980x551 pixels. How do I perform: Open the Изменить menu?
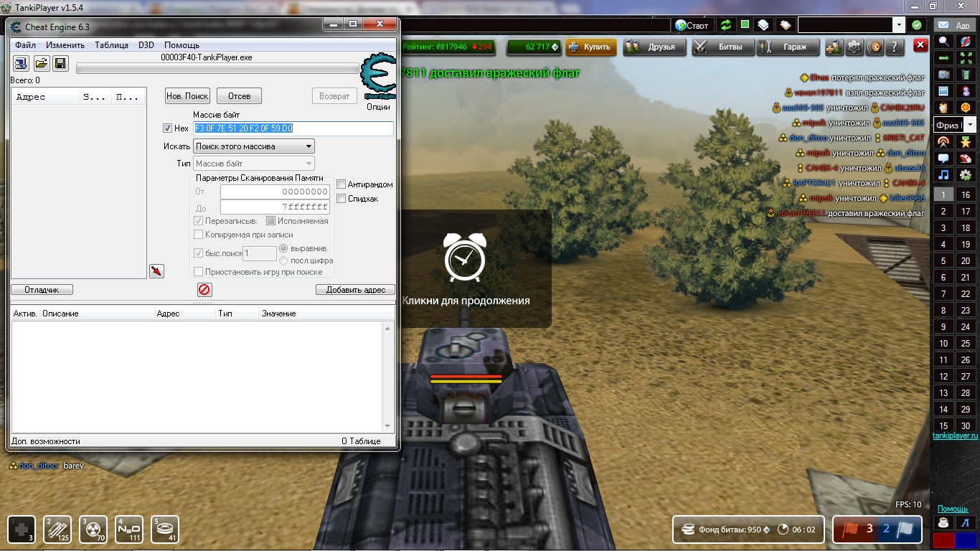click(65, 44)
